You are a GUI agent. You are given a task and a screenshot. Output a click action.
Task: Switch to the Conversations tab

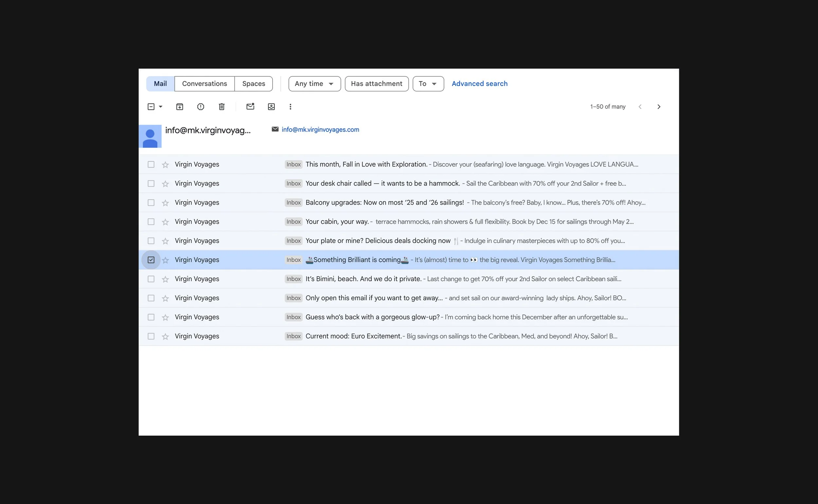(204, 84)
